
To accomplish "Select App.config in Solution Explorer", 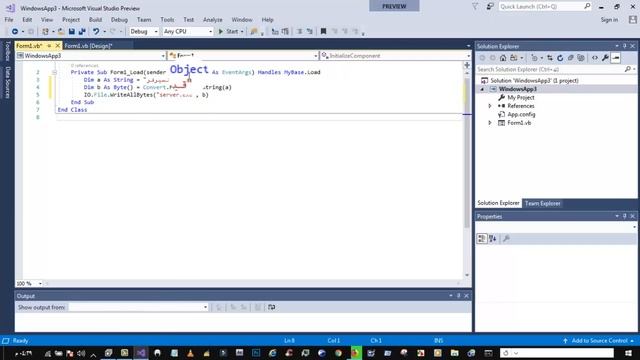I will point(521,115).
